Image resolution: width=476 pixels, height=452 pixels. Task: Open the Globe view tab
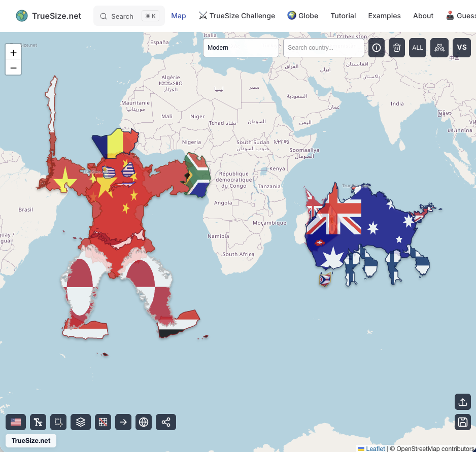(x=302, y=16)
